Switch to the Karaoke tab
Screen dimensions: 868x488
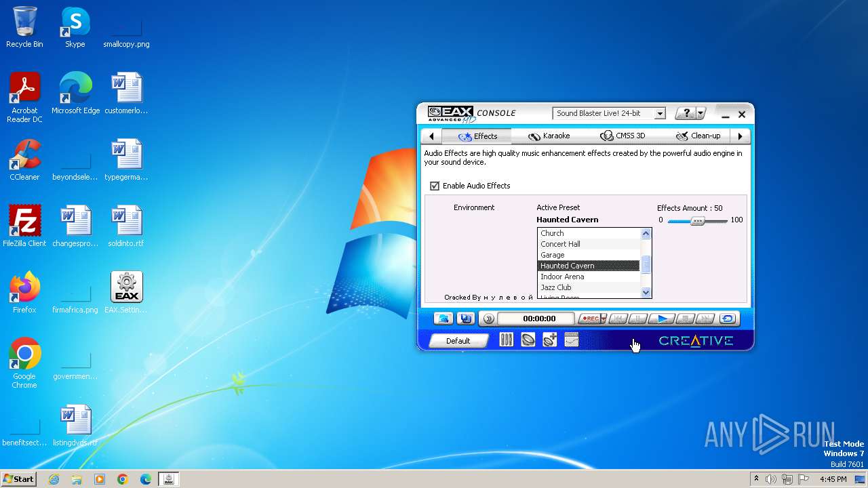click(x=549, y=136)
